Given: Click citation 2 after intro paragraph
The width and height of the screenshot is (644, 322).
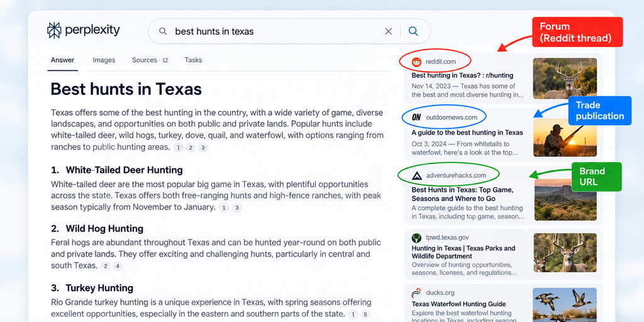Looking at the screenshot, I should (x=190, y=147).
